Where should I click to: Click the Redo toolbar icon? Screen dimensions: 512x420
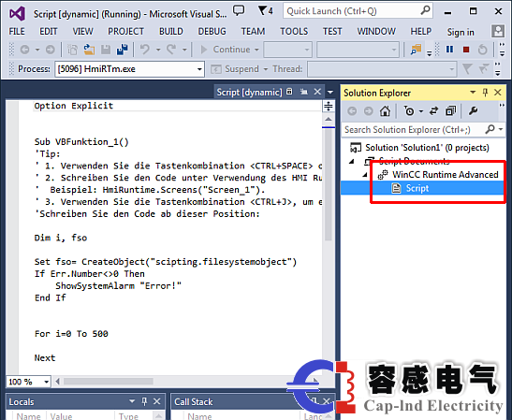pos(171,50)
